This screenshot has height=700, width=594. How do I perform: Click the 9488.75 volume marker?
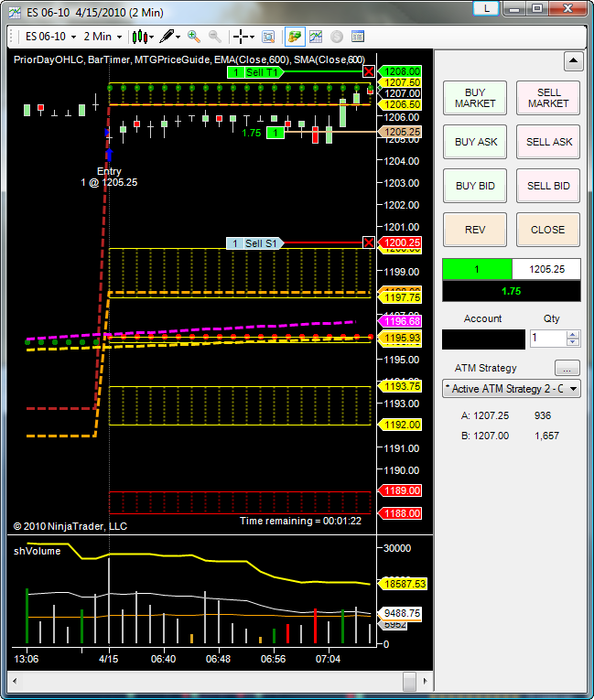coord(400,613)
